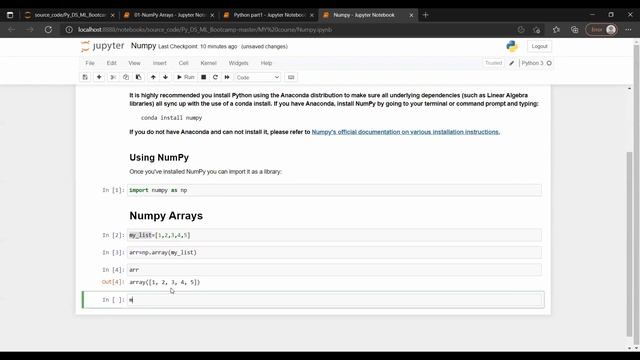Open browser favorites star icon
640x360 pixels.
click(x=556, y=30)
